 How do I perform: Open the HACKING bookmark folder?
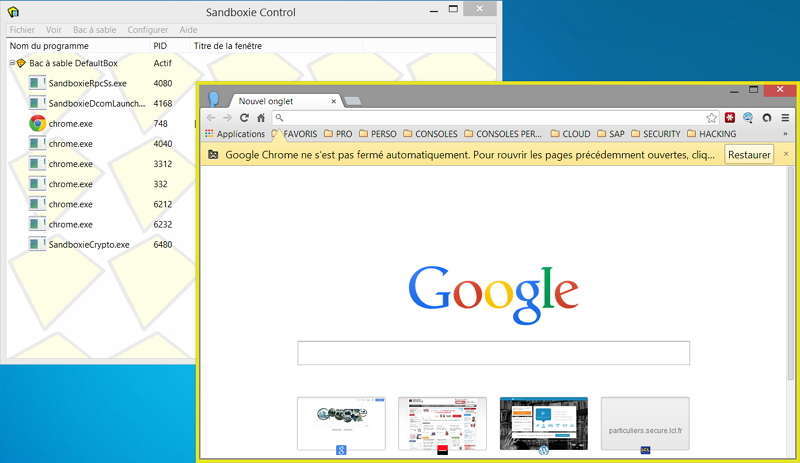pos(711,134)
